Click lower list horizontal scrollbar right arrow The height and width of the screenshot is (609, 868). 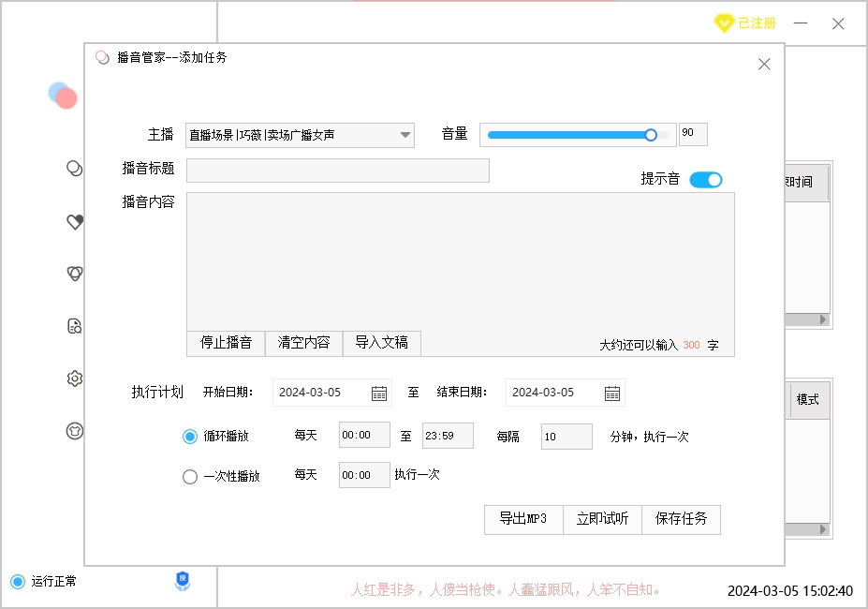pyautogui.click(x=823, y=529)
